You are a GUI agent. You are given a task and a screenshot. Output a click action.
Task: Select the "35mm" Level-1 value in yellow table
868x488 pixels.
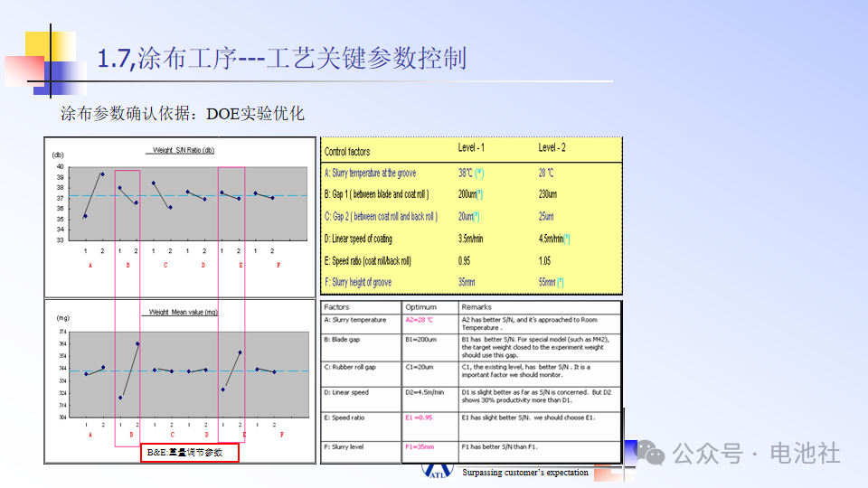[x=467, y=282]
